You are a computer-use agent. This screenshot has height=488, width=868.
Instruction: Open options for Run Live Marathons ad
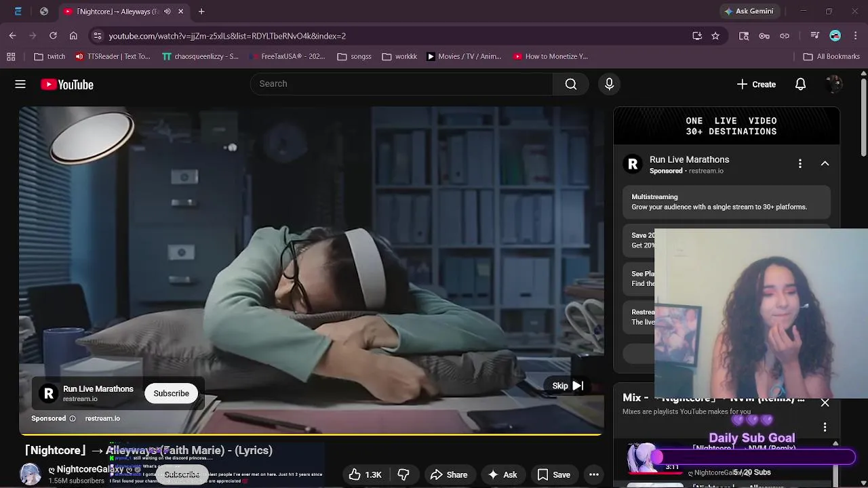(x=800, y=163)
